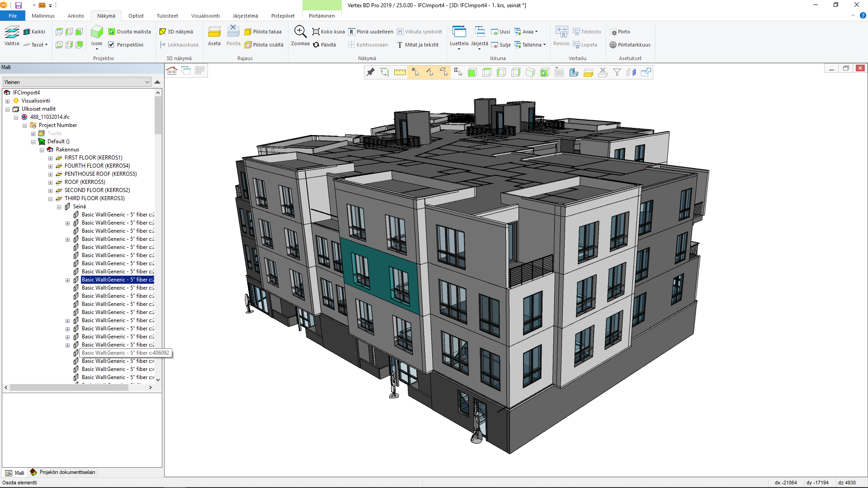Click the remove clipping X-box icon in viewport toolbar
Image resolution: width=868 pixels, height=488 pixels.
[603, 72]
